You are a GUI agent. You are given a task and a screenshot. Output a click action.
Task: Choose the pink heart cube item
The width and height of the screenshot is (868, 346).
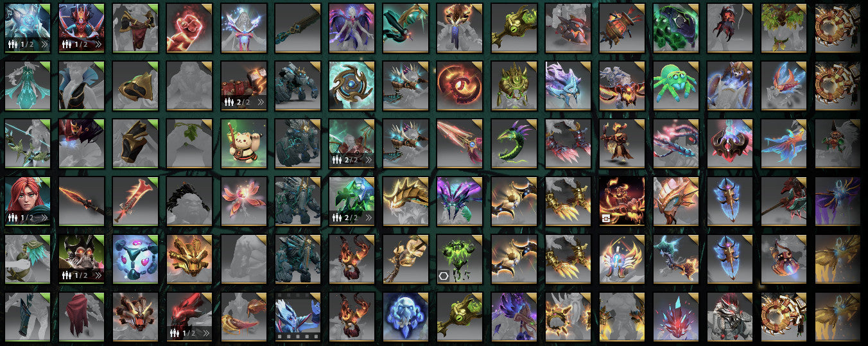[x=136, y=259]
